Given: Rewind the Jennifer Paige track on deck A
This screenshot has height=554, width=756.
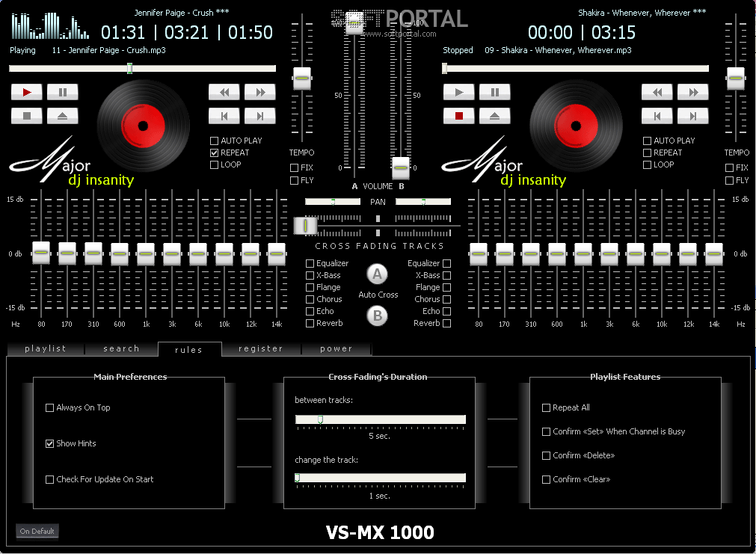Looking at the screenshot, I should point(224,92).
